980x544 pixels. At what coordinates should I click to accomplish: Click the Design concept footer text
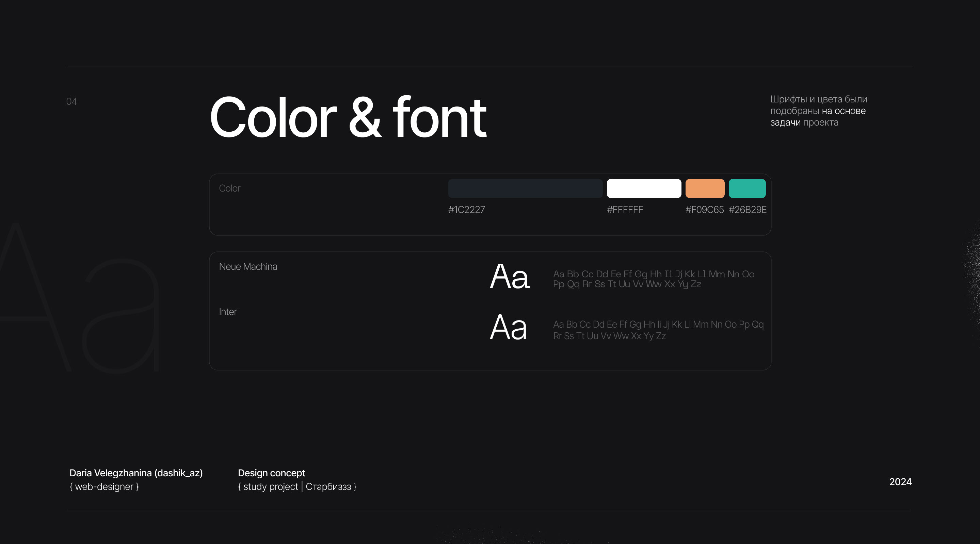(x=271, y=473)
